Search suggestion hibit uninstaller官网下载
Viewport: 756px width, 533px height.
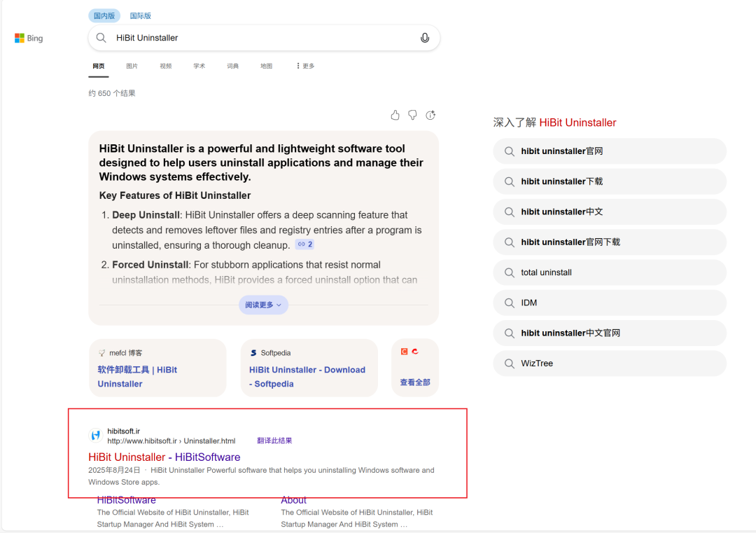[610, 242]
